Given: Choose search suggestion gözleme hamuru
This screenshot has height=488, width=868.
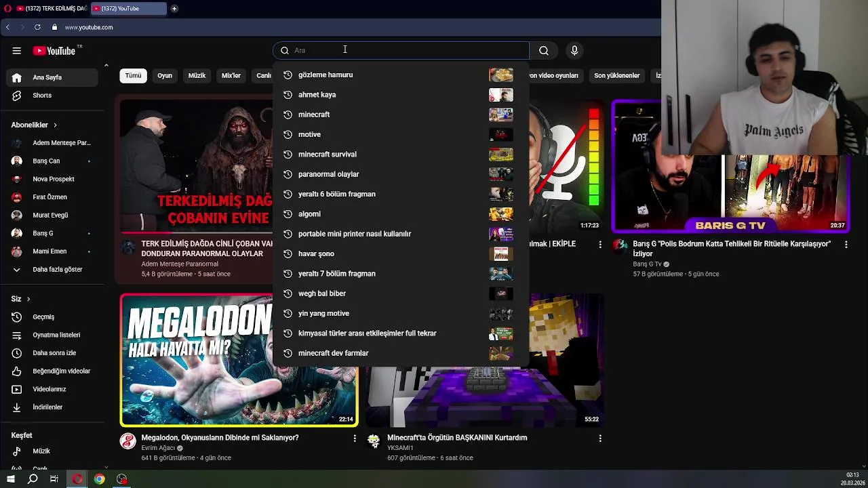Looking at the screenshot, I should click(x=401, y=75).
